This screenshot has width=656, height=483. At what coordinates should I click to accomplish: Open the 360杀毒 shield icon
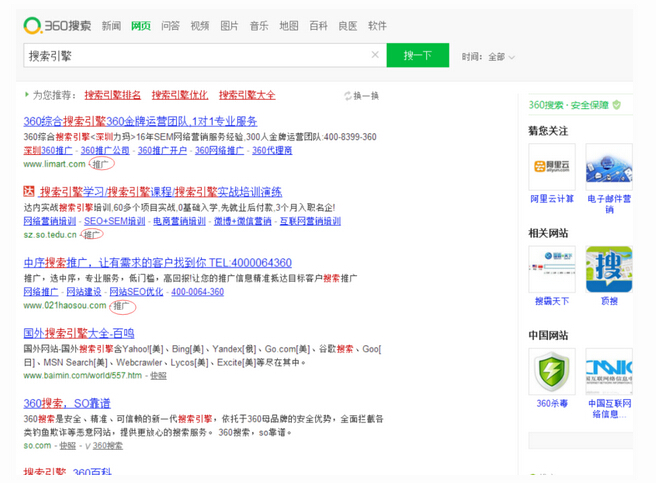point(552,371)
